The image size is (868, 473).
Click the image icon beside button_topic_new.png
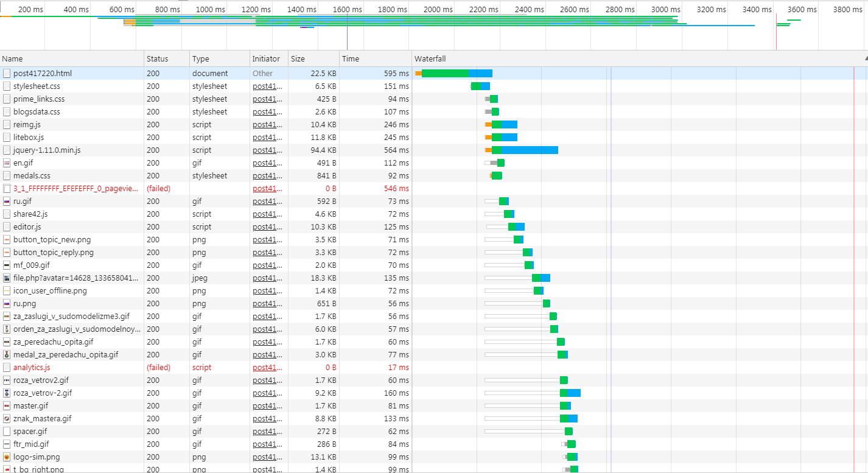pos(7,239)
